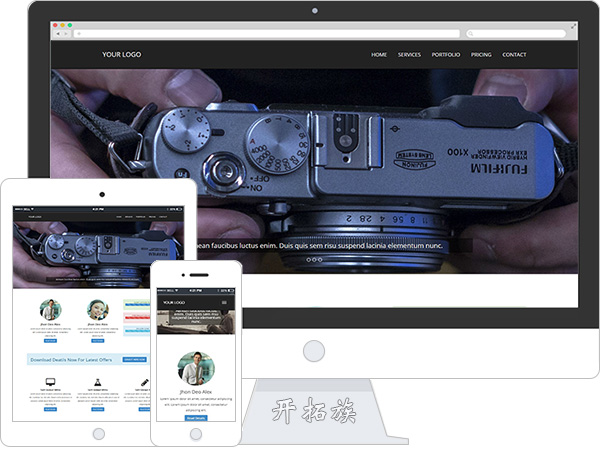
Task: Select the middle slideshow indicator dot
Action: coord(314,260)
